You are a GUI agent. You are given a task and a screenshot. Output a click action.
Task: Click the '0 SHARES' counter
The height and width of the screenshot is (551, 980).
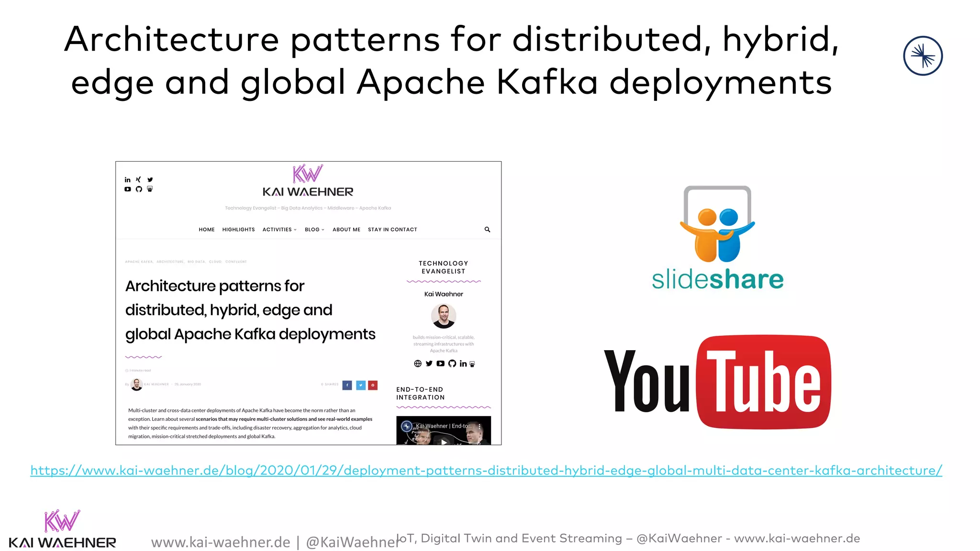coord(330,384)
